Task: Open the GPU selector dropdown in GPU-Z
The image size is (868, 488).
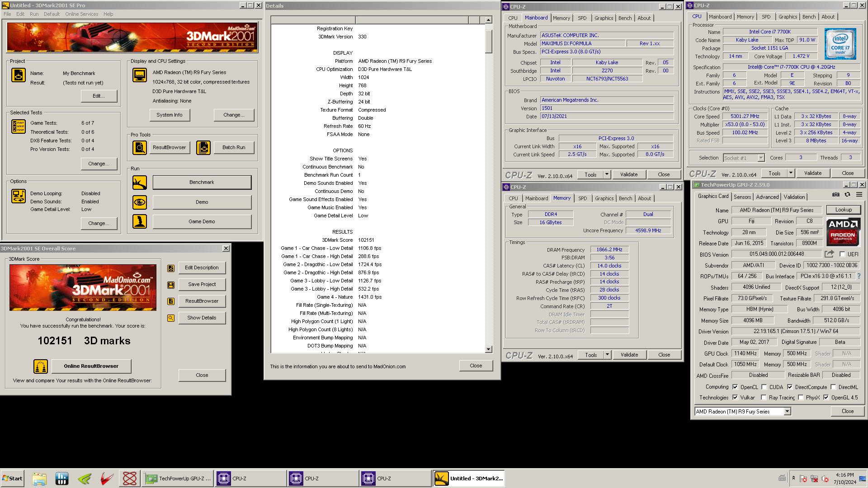Action: tap(787, 411)
